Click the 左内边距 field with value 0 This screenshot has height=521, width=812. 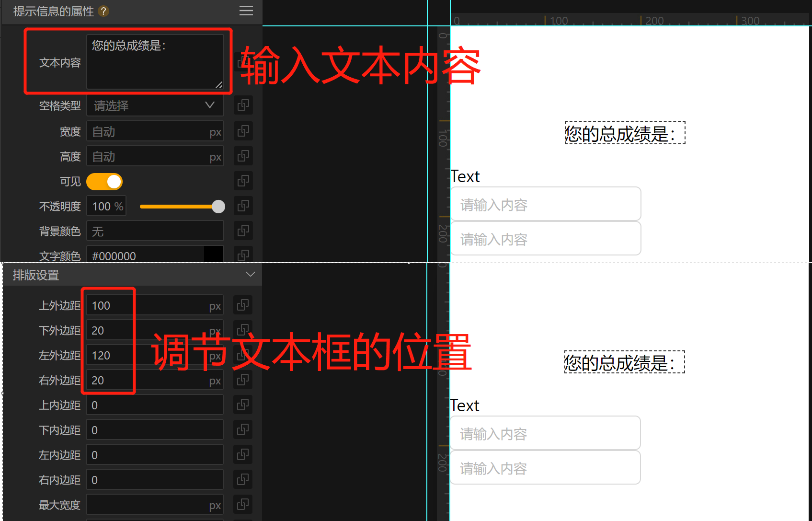click(x=155, y=455)
